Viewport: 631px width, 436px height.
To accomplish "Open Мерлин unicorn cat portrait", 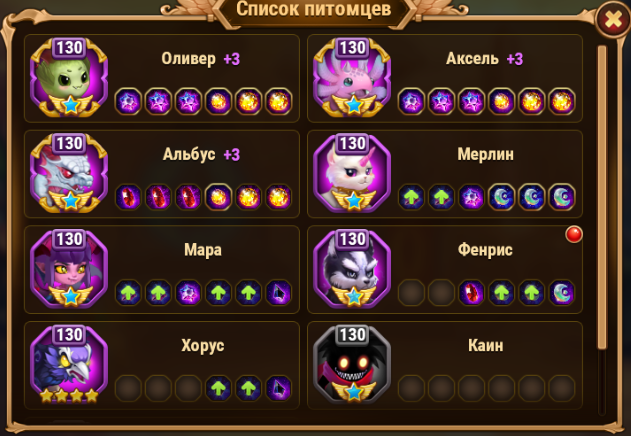I will click(352, 174).
